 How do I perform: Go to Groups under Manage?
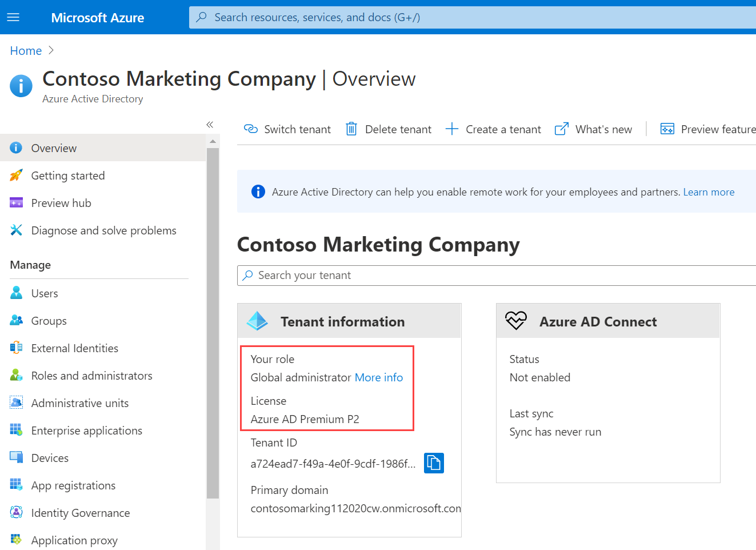click(103, 321)
